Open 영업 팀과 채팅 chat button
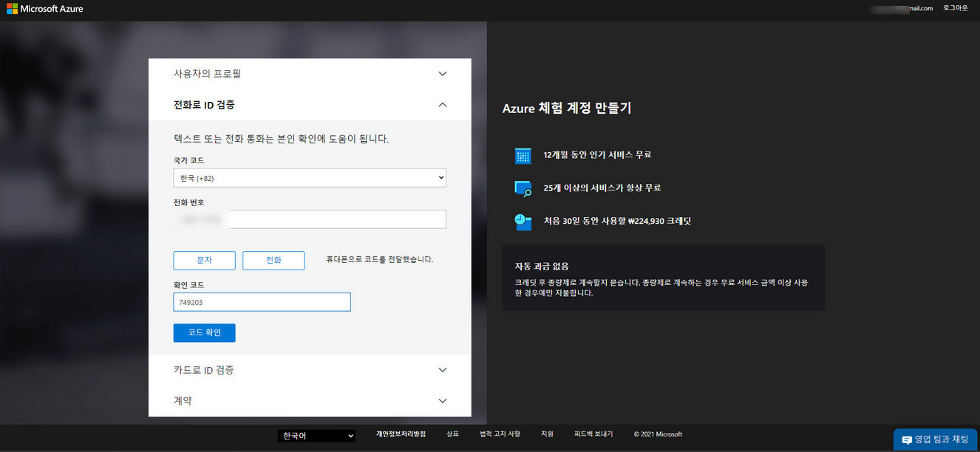 point(935,439)
